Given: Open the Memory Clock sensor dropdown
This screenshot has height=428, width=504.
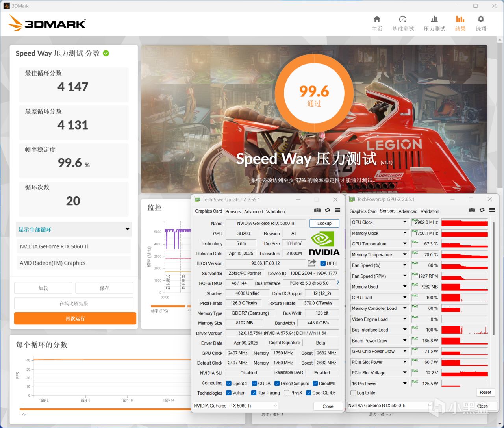Looking at the screenshot, I should [404, 233].
